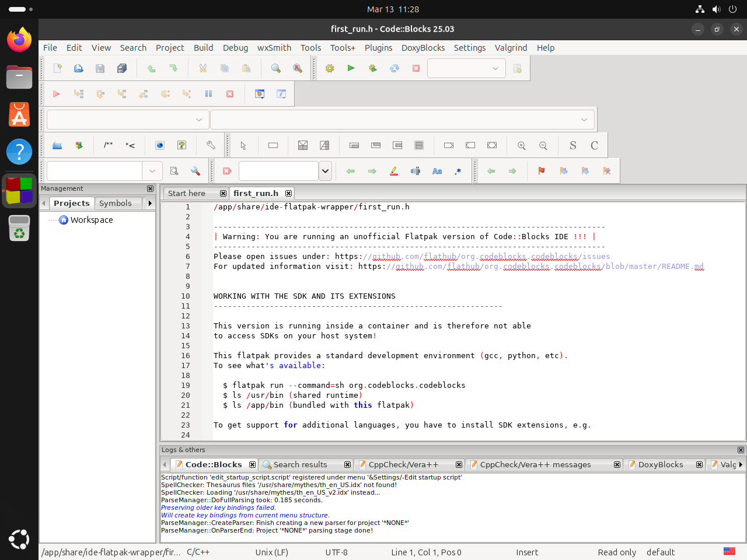Click inside the incremental search input field
The image size is (747, 560).
coord(278,170)
